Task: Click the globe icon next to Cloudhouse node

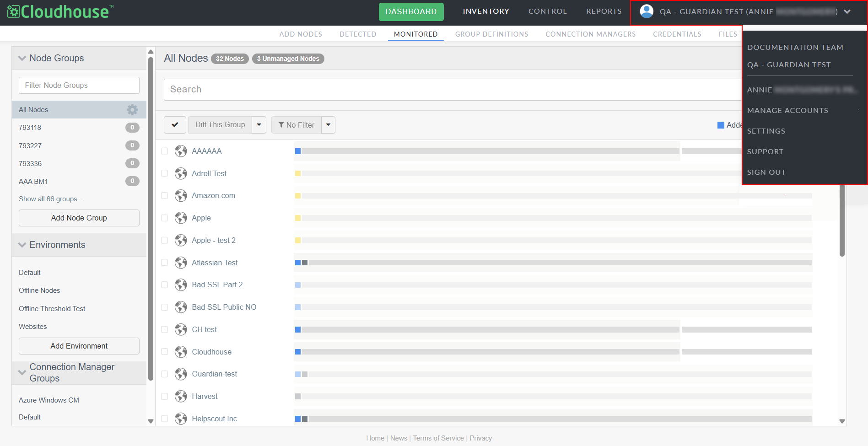Action: point(181,352)
